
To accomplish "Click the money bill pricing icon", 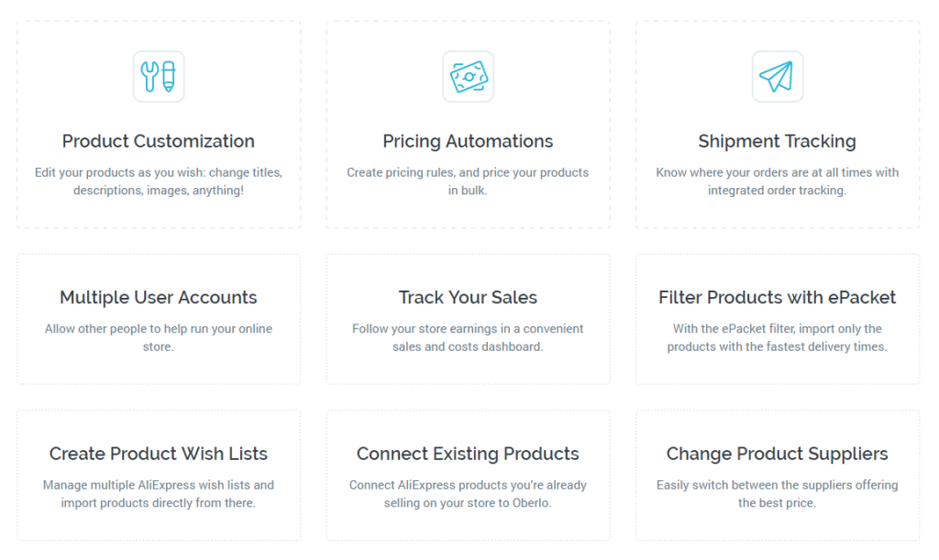I will [469, 77].
